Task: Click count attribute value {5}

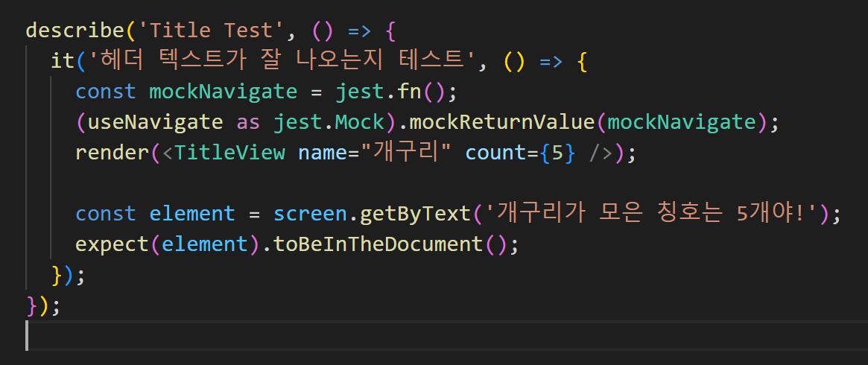Action: point(559,153)
